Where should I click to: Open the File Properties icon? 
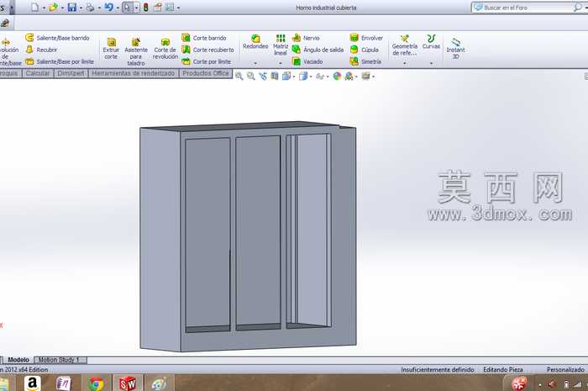tap(158, 7)
